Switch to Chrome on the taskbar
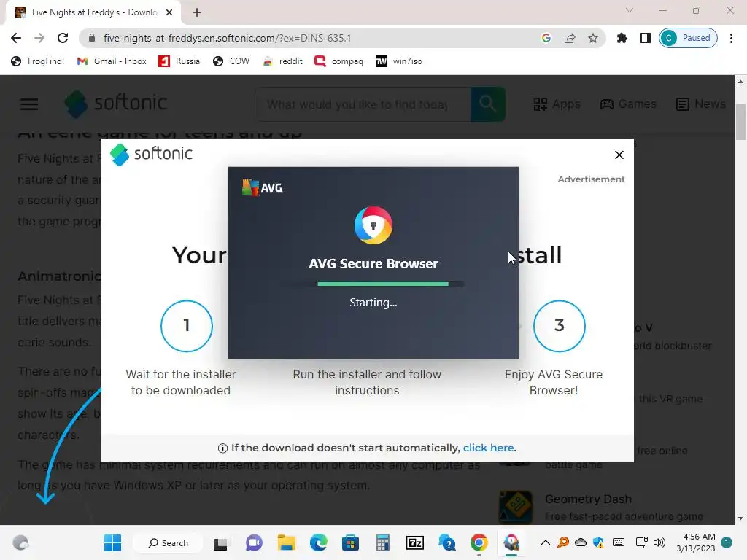Image resolution: width=747 pixels, height=560 pixels. click(x=479, y=542)
